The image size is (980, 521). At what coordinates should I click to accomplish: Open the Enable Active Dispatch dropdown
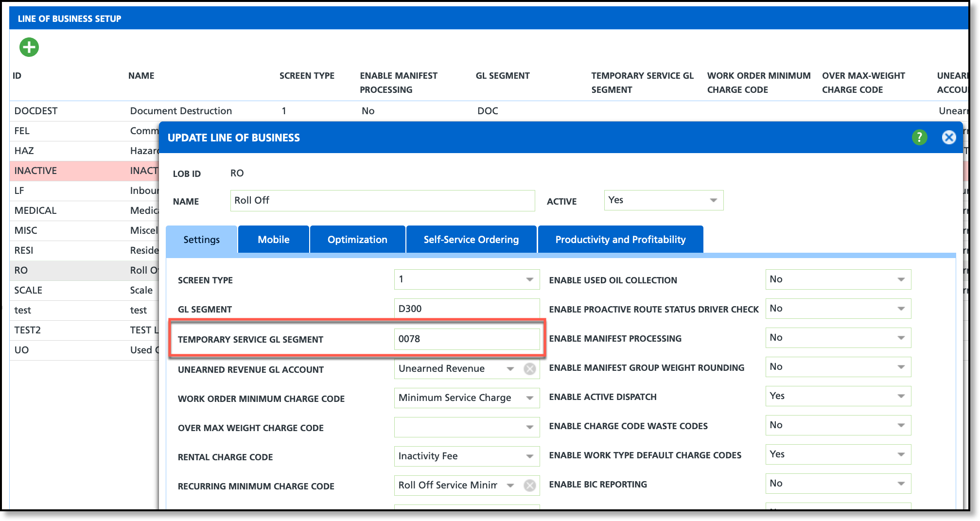838,396
